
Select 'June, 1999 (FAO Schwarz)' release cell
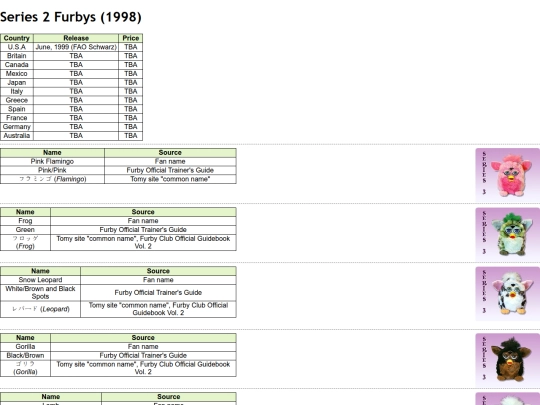tap(76, 47)
